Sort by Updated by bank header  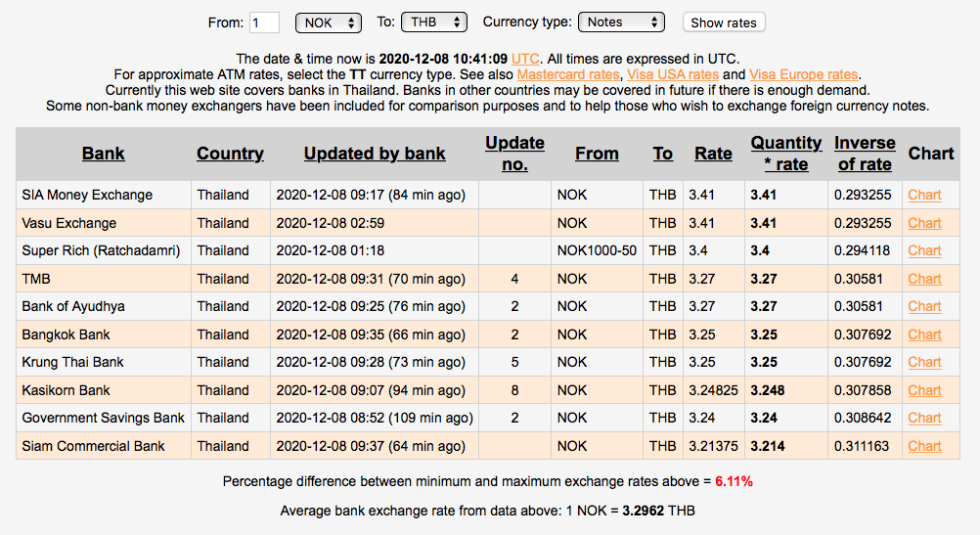click(375, 154)
